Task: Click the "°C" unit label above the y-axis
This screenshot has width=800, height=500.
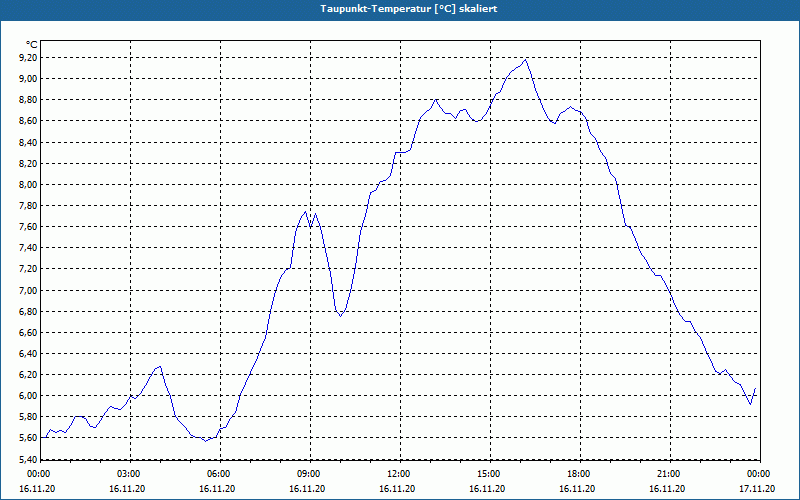Action: 31,45
